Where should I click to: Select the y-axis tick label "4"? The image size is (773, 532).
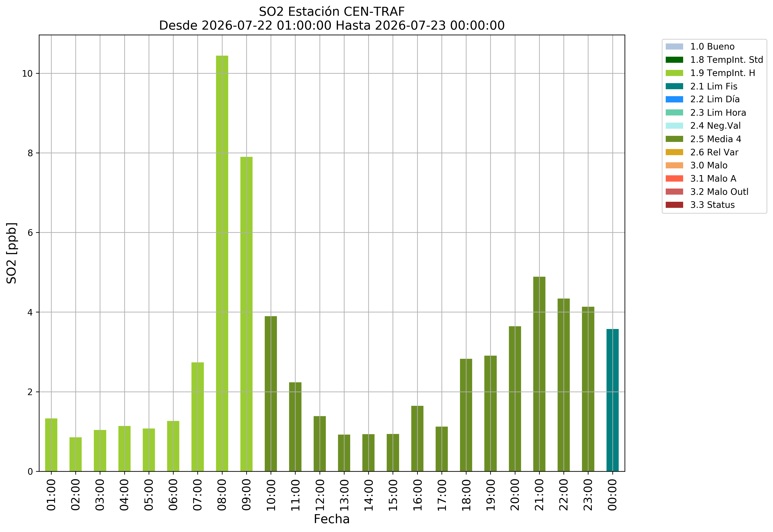click(x=30, y=312)
